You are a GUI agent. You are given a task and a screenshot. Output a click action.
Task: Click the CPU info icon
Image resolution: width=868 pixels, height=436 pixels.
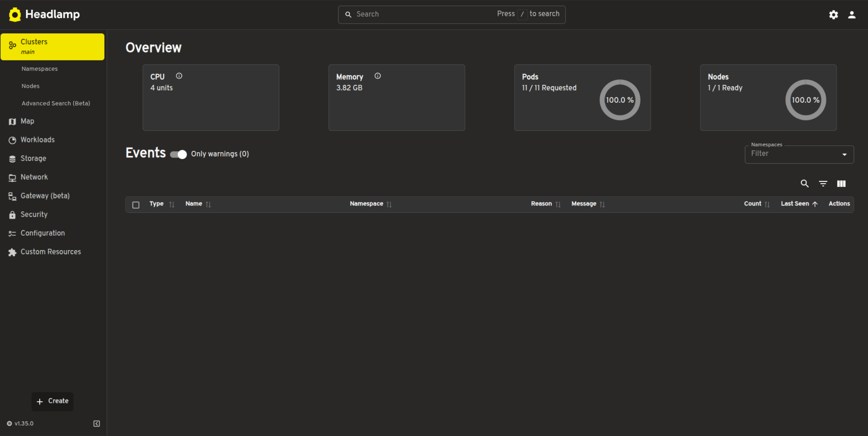coord(179,76)
